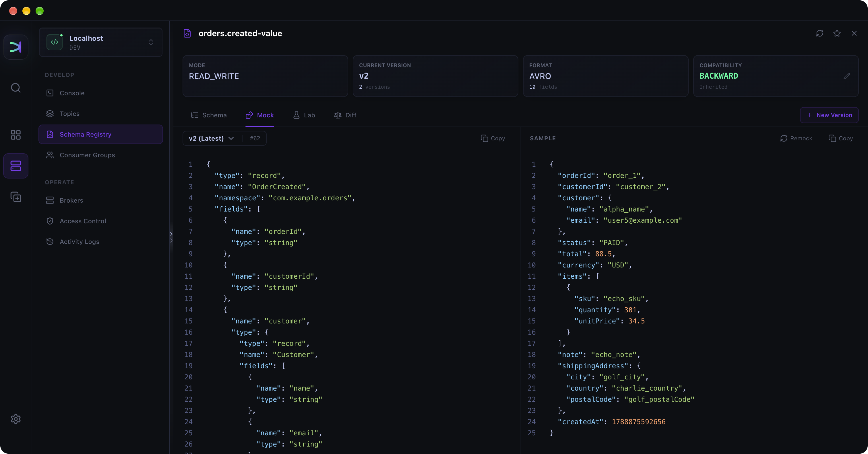Select the cluster servers icon in the left rail

tap(15, 166)
